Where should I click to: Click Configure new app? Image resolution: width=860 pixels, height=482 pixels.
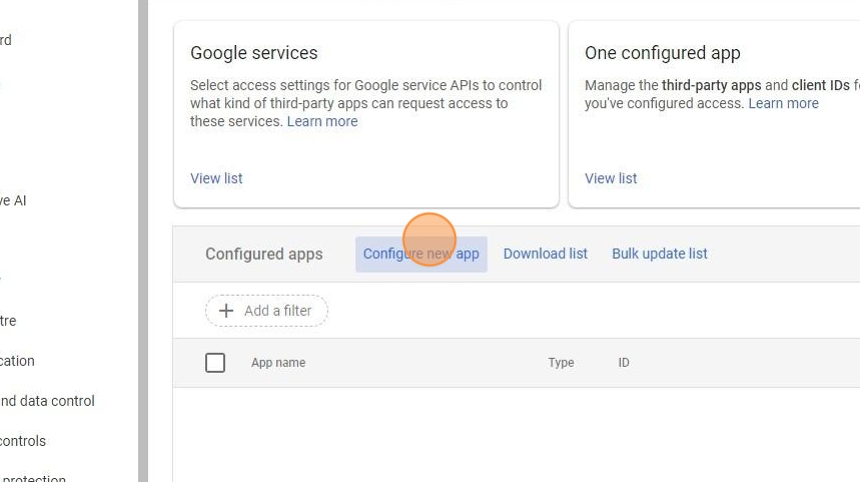[x=421, y=254]
